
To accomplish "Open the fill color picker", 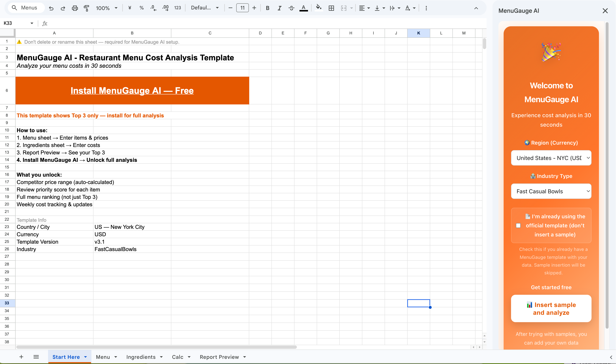I will coord(319,8).
